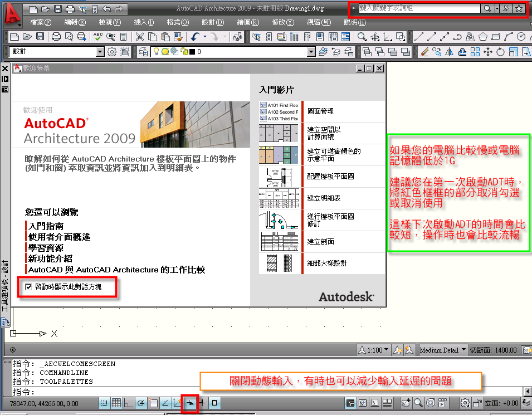The image size is (532, 415).
Task: Click Save icon in standard toolbar
Action: [40, 37]
